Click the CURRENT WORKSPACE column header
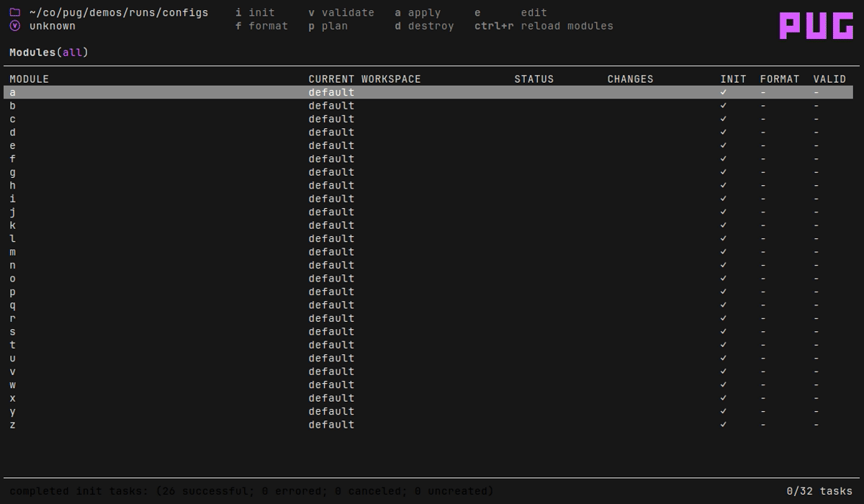This screenshot has width=864, height=504. pos(364,79)
